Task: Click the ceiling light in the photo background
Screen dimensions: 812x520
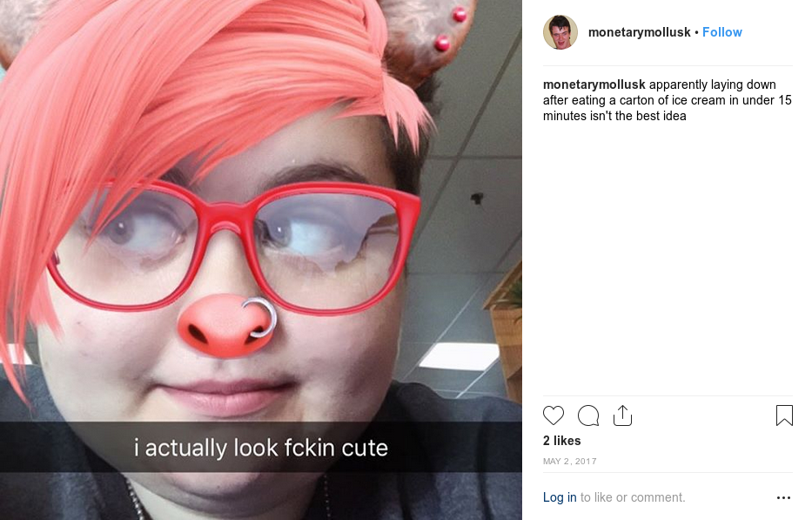Action: tap(459, 356)
